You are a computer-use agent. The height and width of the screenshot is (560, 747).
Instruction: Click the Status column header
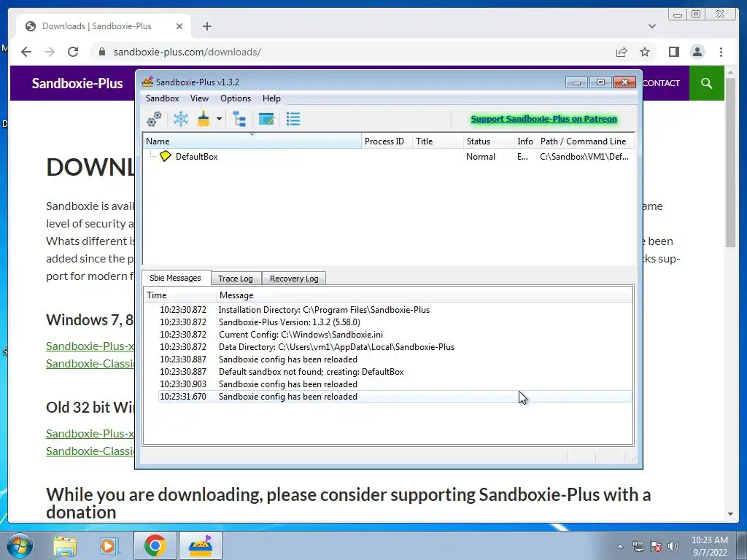click(488, 141)
